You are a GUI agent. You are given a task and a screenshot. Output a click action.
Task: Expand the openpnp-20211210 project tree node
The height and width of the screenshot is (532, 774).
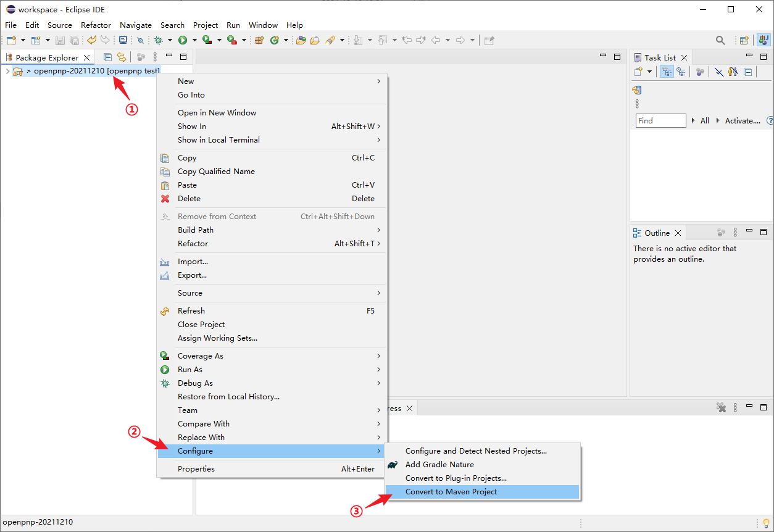click(7, 71)
